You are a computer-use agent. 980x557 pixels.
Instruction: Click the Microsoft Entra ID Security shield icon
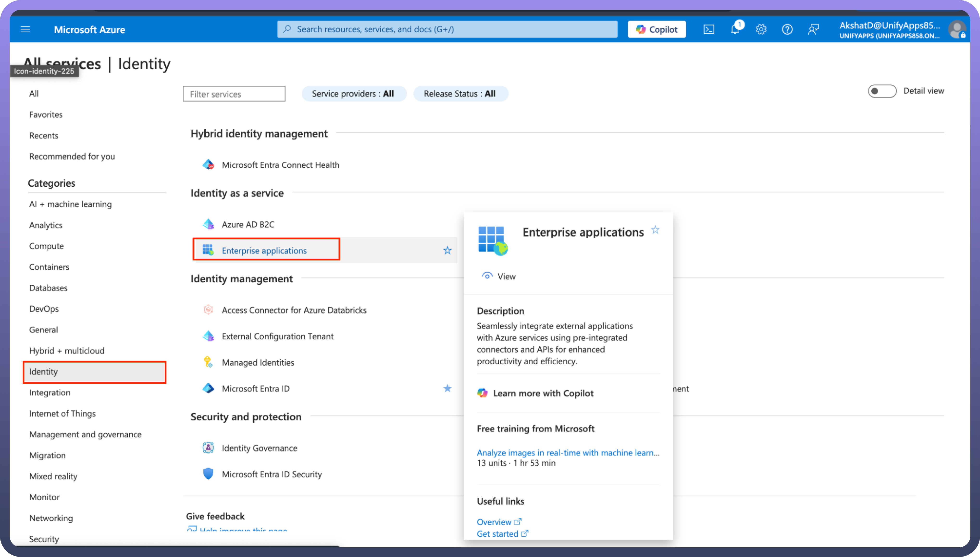pyautogui.click(x=208, y=474)
